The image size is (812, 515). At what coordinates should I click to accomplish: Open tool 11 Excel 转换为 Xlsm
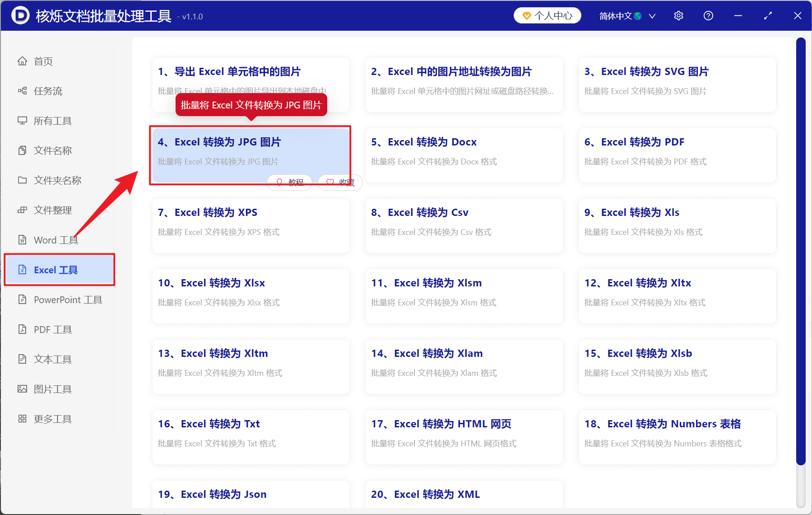(x=464, y=296)
